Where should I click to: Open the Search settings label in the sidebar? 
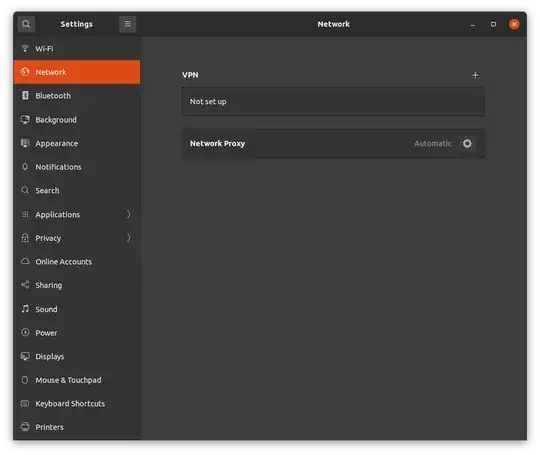point(47,190)
